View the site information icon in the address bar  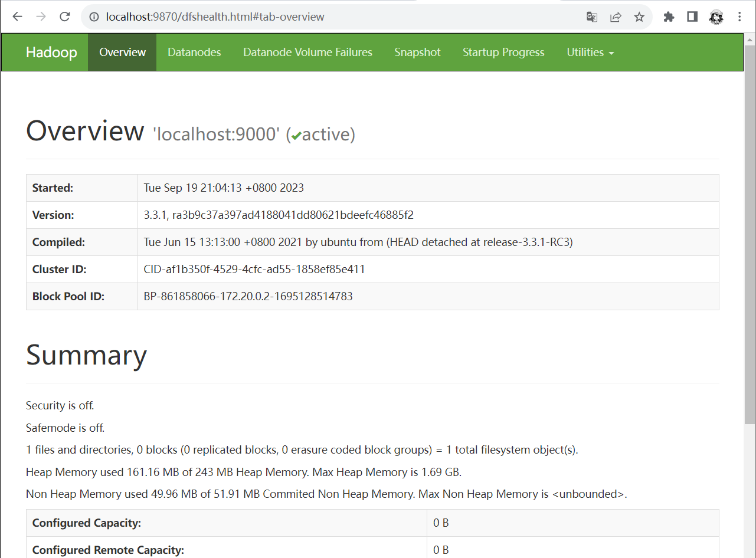coord(94,17)
